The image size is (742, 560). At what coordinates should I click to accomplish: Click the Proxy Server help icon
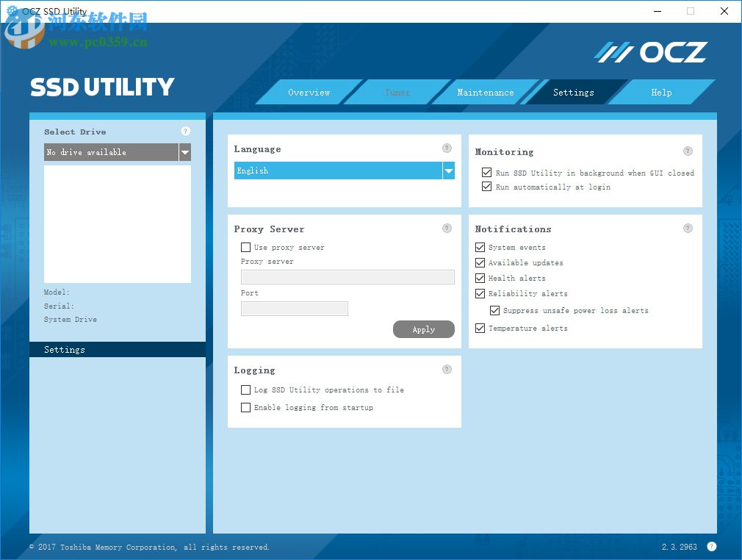[447, 228]
